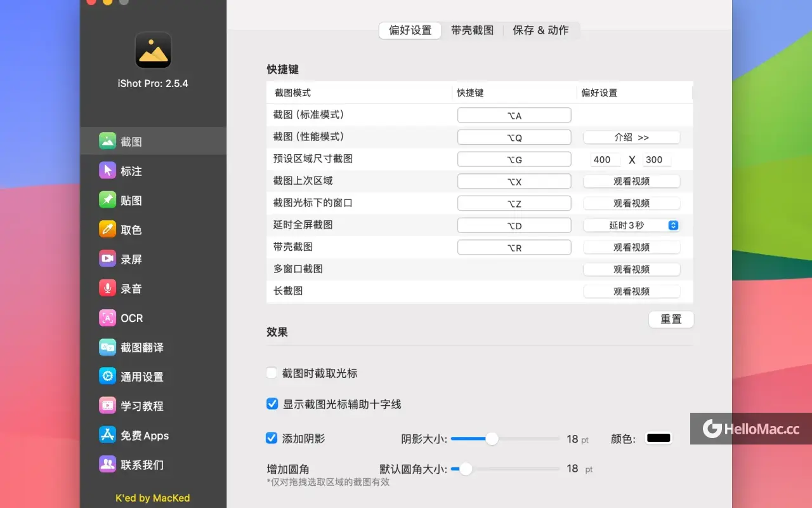Viewport: 812px width, 508px height.
Task: Open the 截图翻译 translate icon
Action: tap(107, 347)
